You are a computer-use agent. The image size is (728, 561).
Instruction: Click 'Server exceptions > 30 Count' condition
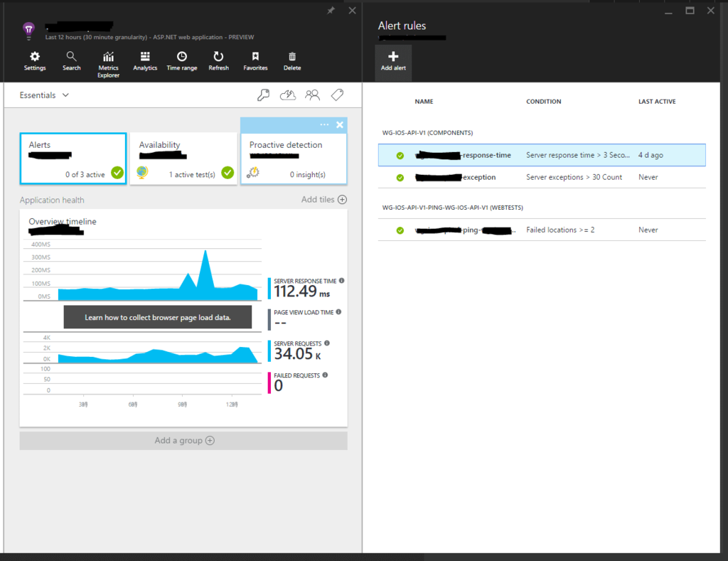point(574,177)
